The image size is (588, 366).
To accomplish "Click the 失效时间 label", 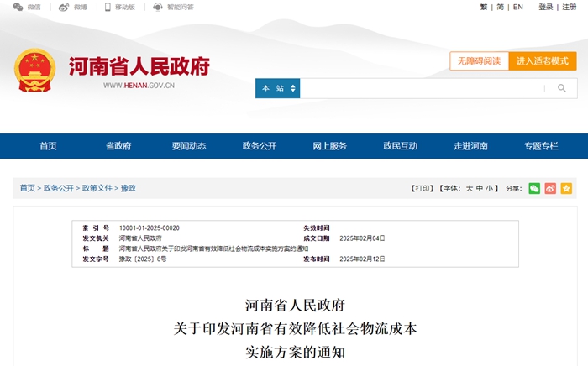I will [317, 227].
